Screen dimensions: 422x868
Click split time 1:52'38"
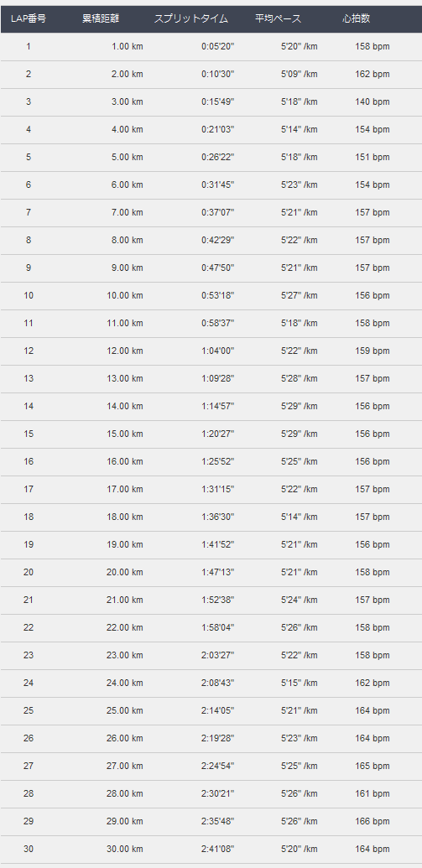pos(218,600)
